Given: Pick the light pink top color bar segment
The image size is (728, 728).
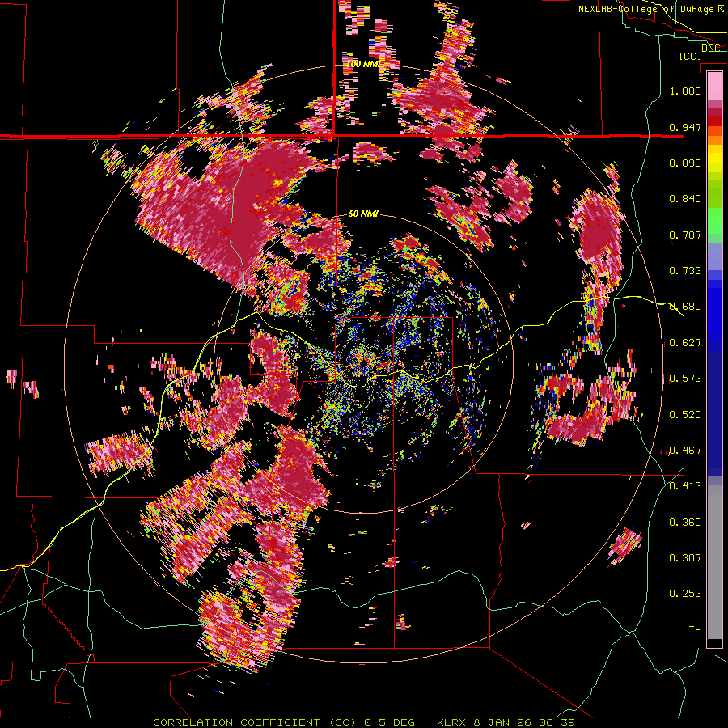Looking at the screenshot, I should click(714, 86).
